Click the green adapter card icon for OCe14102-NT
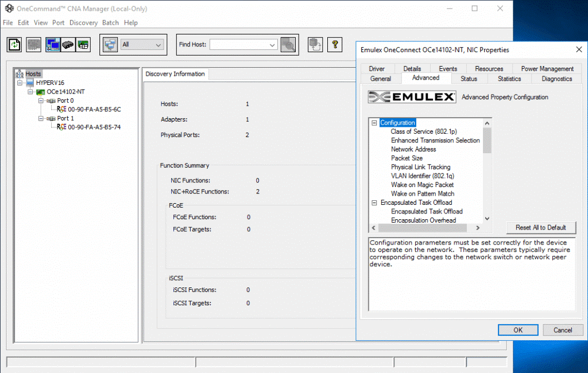Screen dimensions: 588x373 click(x=41, y=92)
